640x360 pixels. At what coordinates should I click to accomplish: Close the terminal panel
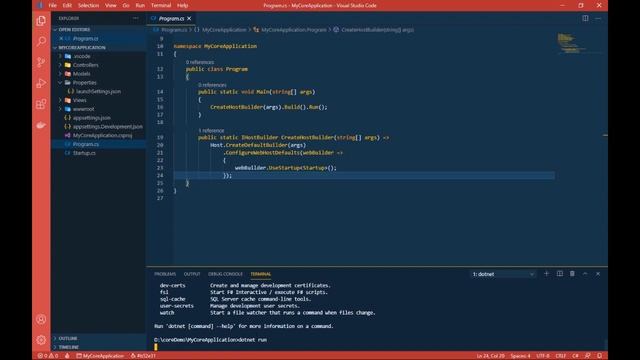pyautogui.click(x=598, y=273)
